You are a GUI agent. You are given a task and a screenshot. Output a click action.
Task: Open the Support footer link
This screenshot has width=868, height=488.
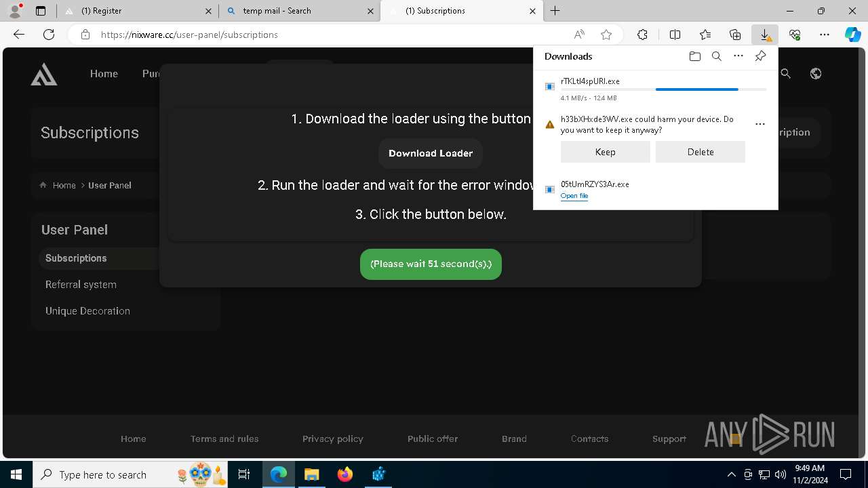click(x=669, y=439)
